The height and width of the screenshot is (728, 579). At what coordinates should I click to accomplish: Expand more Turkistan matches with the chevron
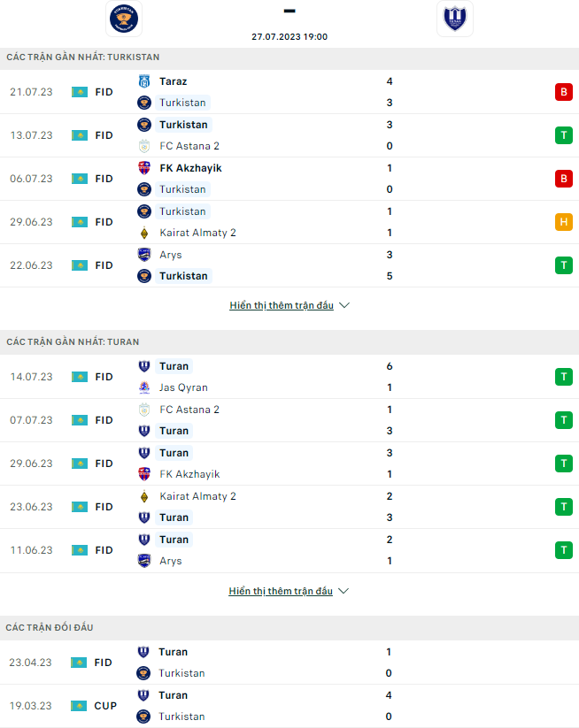(x=344, y=305)
